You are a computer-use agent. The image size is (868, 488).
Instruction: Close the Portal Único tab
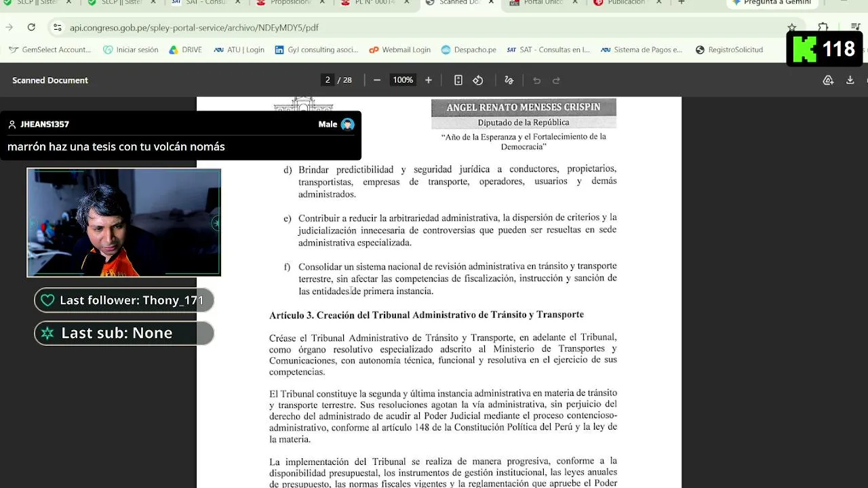574,3
